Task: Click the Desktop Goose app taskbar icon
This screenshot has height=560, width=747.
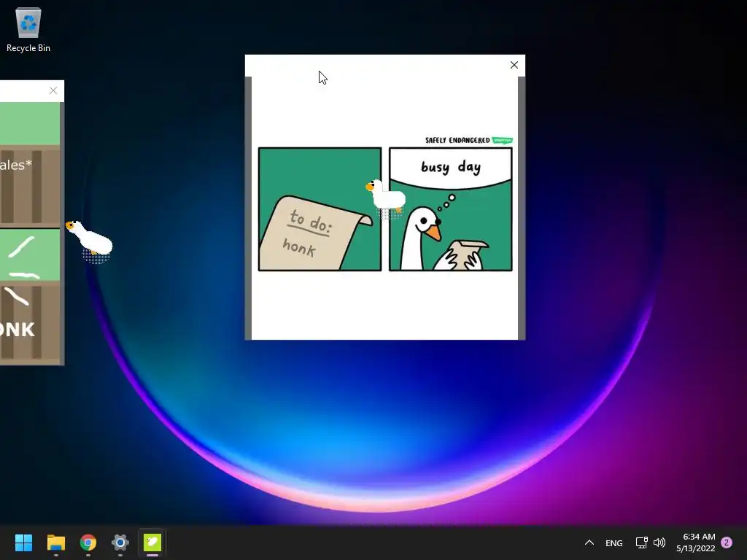Action: pyautogui.click(x=152, y=542)
